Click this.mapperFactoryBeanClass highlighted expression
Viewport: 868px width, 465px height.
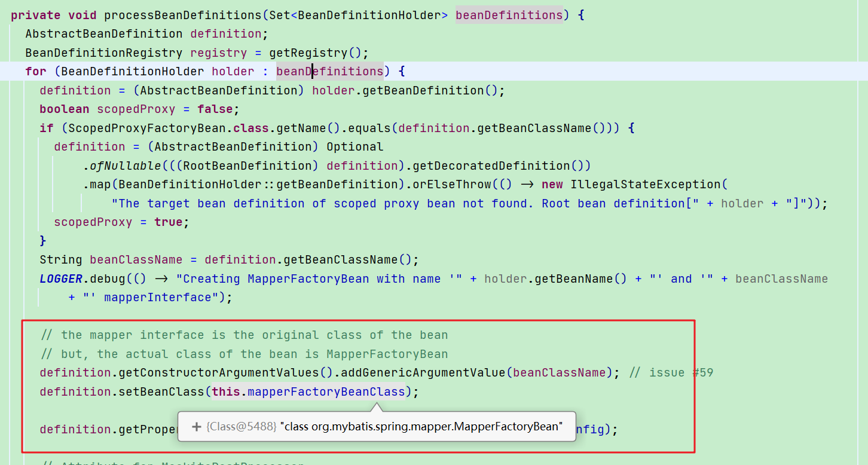coord(308,392)
